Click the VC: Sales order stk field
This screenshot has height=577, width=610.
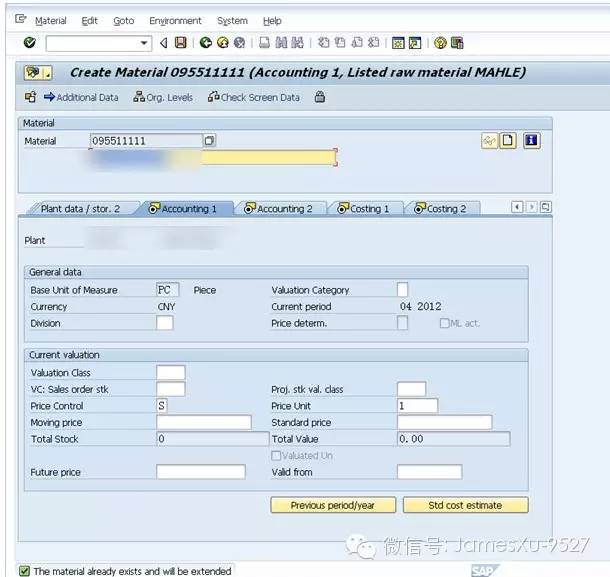(x=170, y=389)
